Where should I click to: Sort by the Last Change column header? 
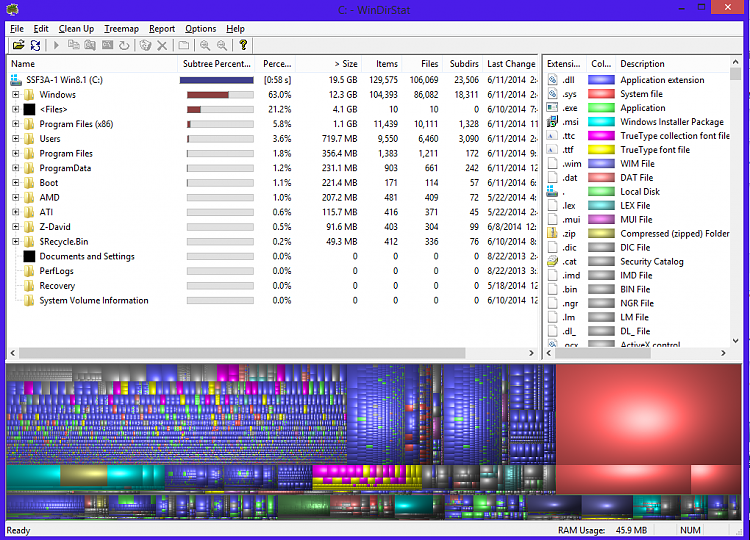click(x=511, y=64)
